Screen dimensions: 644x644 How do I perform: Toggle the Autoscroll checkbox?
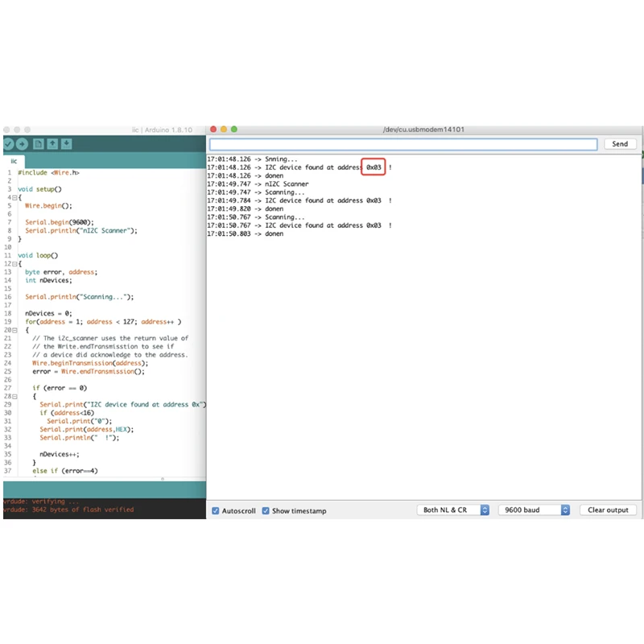point(216,510)
